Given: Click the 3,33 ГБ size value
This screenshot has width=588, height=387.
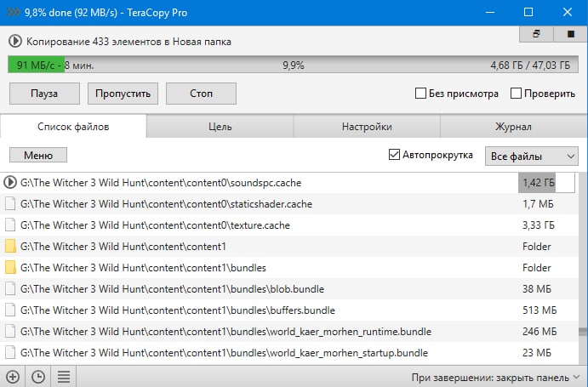Looking at the screenshot, I should click(538, 225).
